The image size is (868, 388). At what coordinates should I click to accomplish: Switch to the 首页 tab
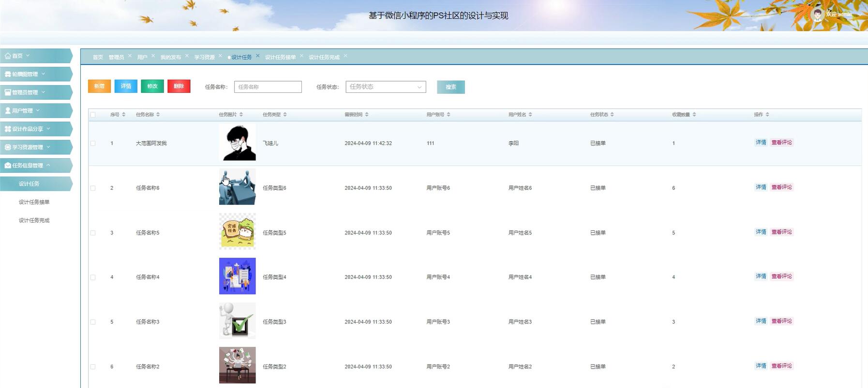(98, 57)
